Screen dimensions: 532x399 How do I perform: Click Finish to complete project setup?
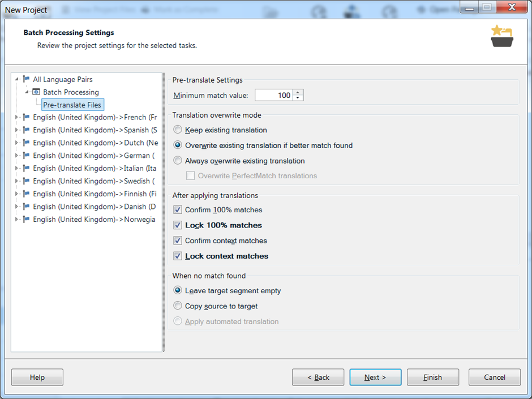point(432,377)
